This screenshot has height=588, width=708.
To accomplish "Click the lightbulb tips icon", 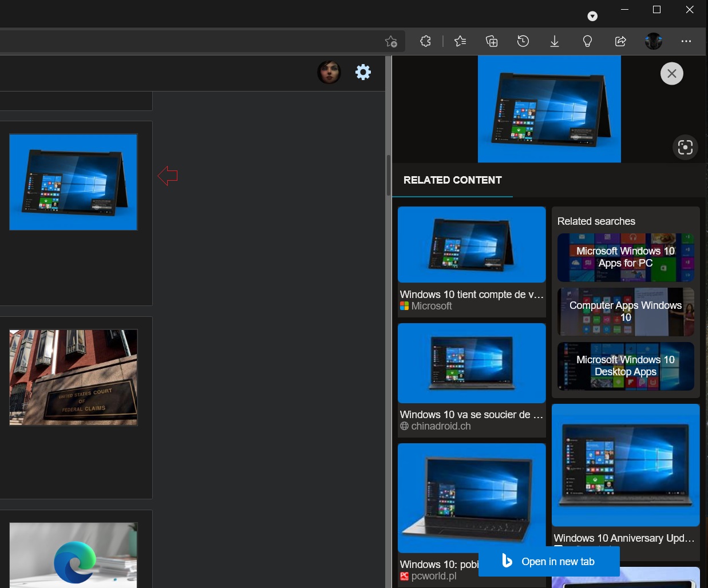I will [x=587, y=41].
